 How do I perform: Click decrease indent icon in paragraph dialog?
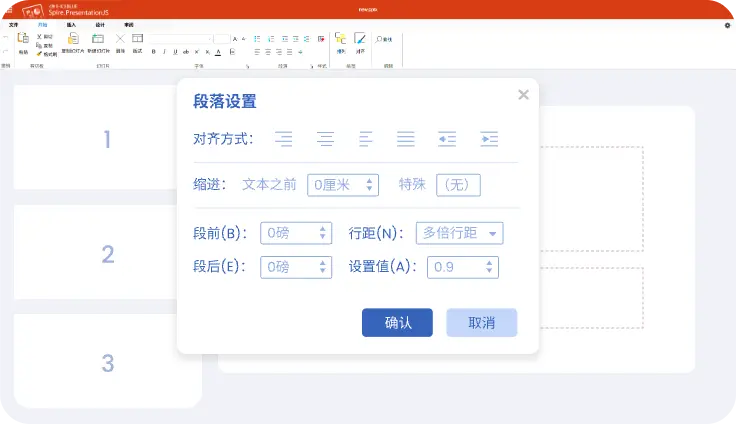click(x=447, y=139)
